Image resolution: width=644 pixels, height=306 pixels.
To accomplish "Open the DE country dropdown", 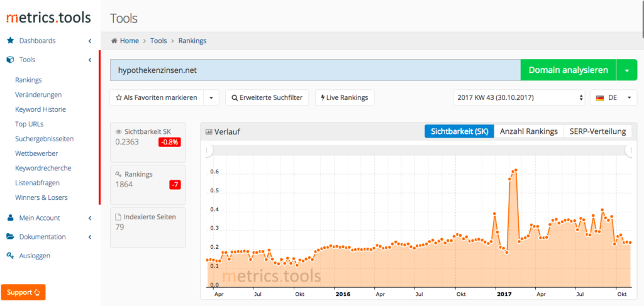I will [614, 98].
